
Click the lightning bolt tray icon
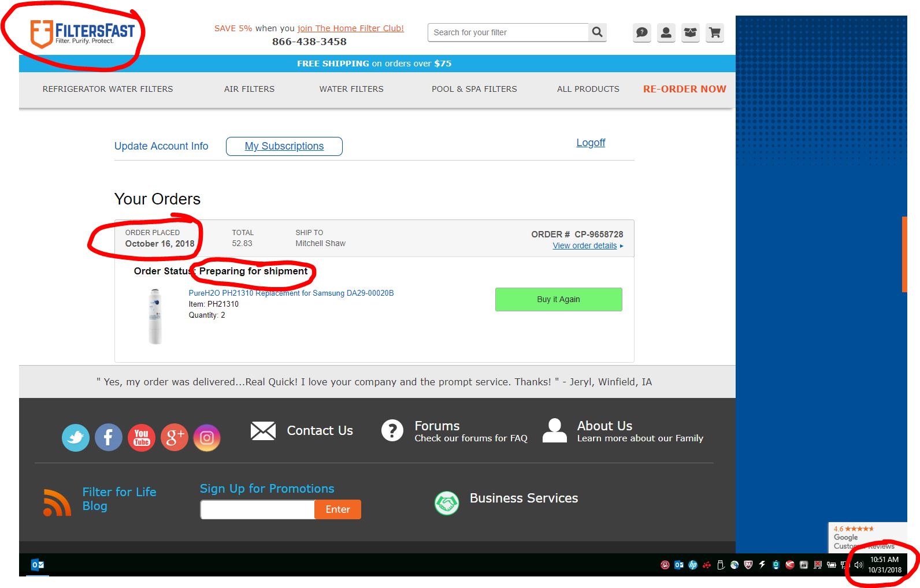point(762,565)
